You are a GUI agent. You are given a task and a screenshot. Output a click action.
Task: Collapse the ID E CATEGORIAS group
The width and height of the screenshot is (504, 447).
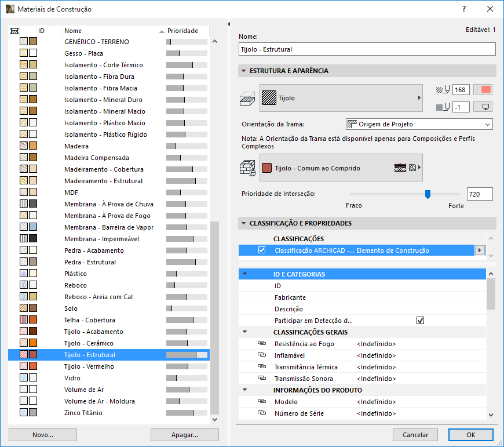click(245, 274)
